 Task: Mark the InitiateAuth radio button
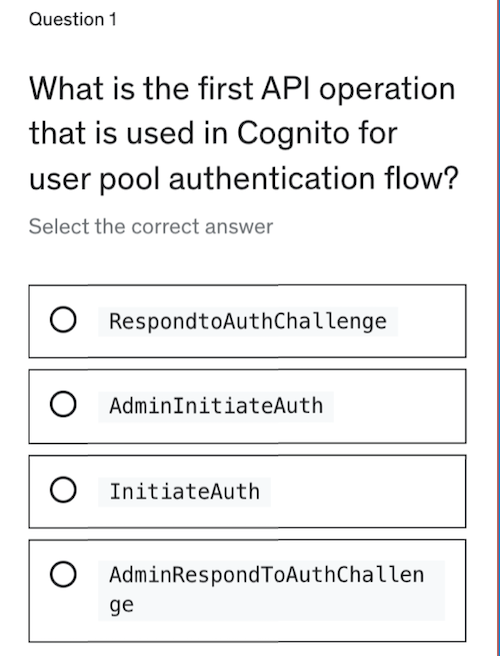pos(63,489)
